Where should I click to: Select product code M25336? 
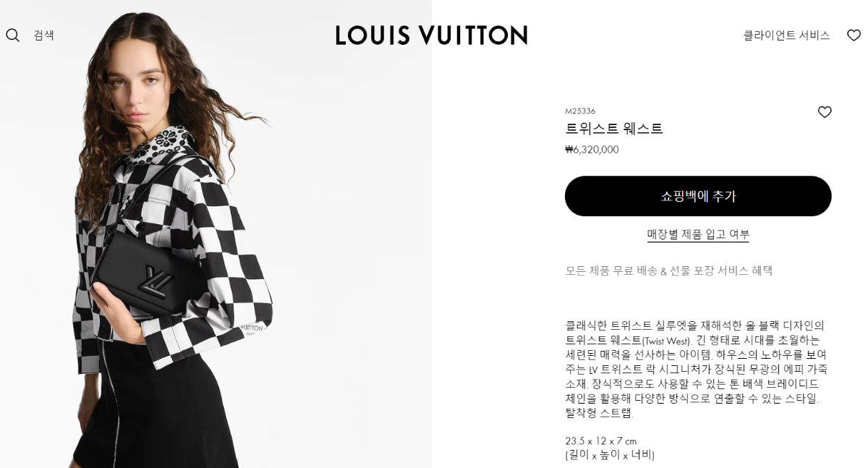click(580, 111)
